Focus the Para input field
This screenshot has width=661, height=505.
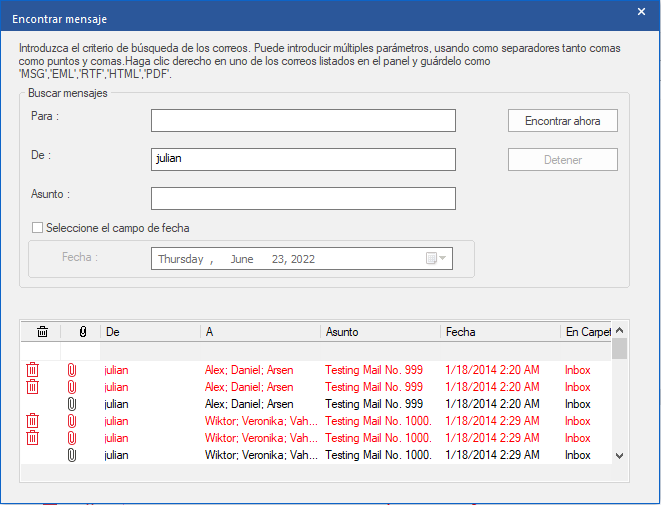pyautogui.click(x=304, y=121)
